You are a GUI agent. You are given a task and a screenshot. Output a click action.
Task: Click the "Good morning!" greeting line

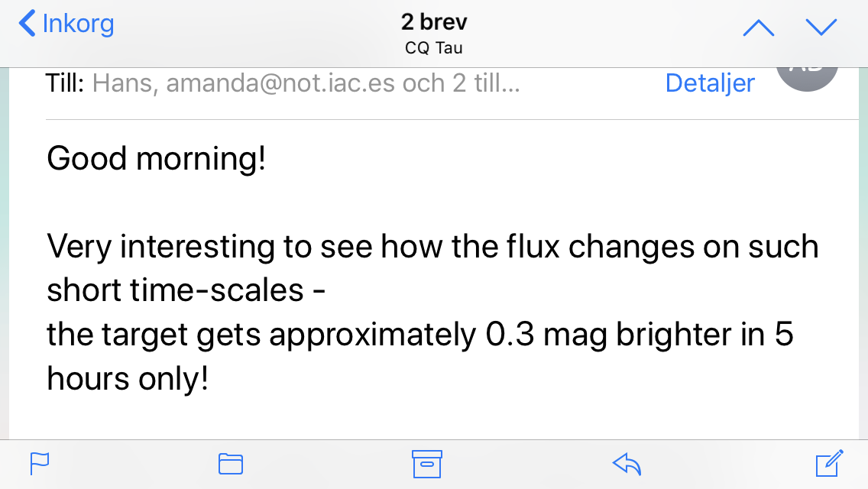pos(157,159)
